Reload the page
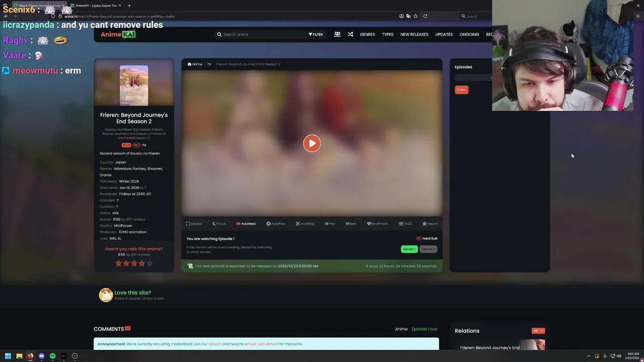Viewport: 644px width, 362px height. [425, 16]
